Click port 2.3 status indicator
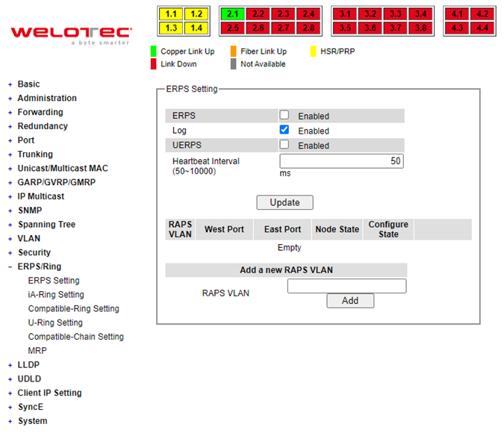This screenshot has width=504, height=433. [x=283, y=14]
